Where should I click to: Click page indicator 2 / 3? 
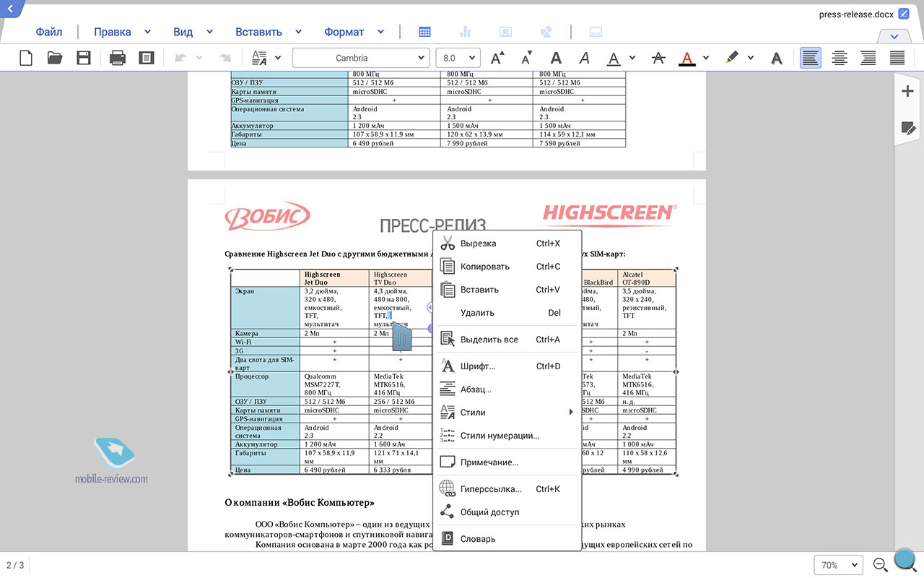[x=15, y=565]
